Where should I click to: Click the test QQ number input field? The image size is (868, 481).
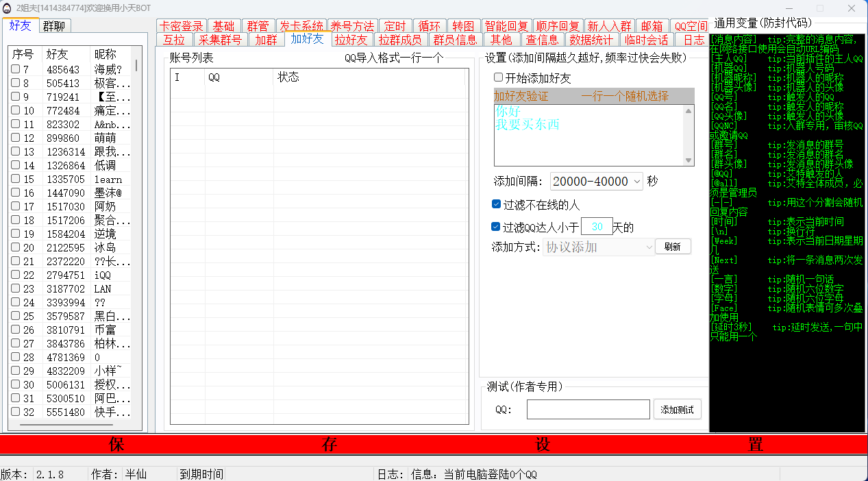coord(588,410)
